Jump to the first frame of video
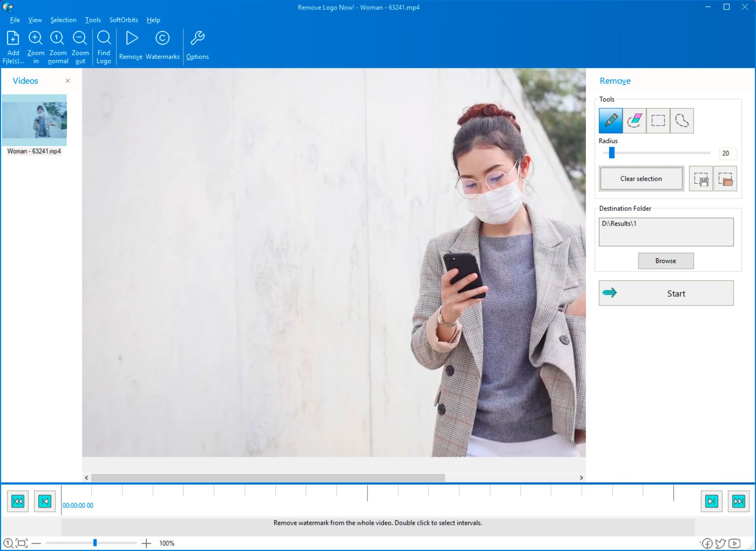 pos(18,501)
